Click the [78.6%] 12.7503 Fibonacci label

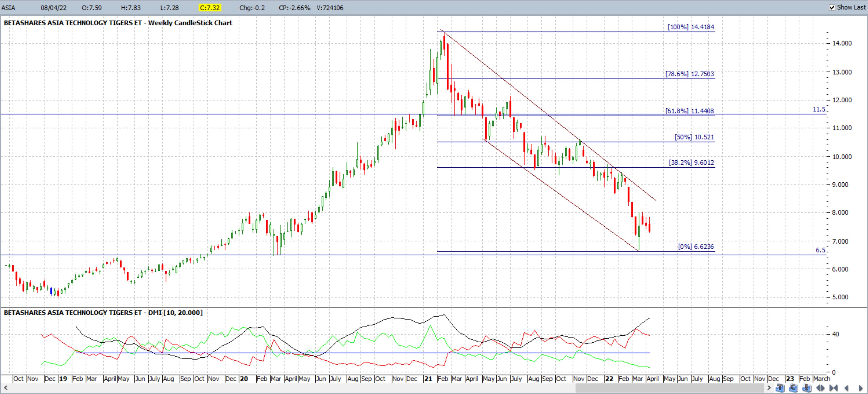690,74
